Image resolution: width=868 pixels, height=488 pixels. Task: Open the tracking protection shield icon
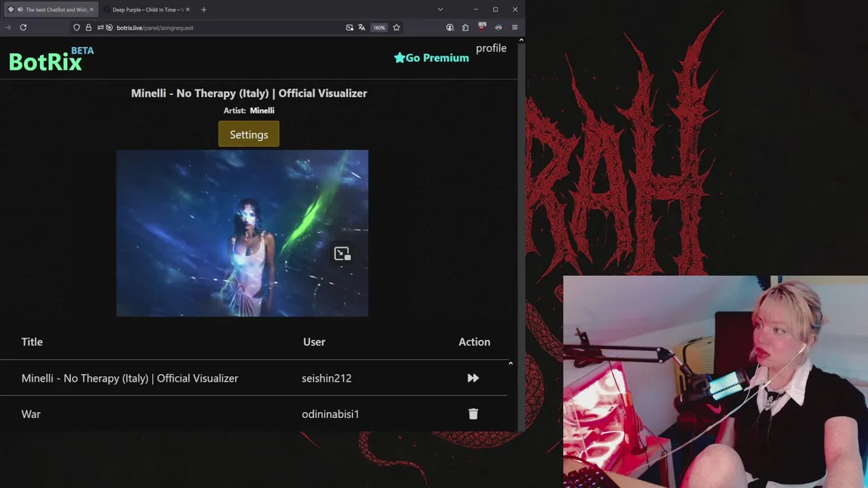click(77, 28)
